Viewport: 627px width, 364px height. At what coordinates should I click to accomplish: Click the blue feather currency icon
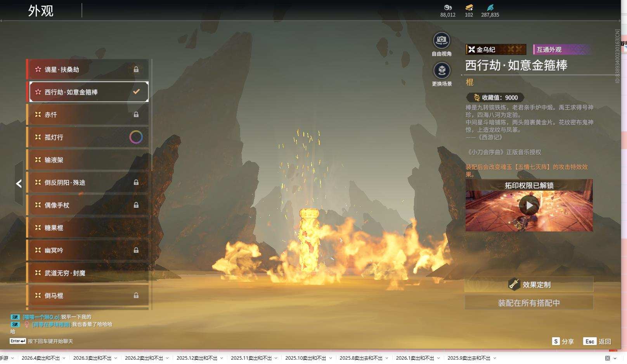(490, 7)
